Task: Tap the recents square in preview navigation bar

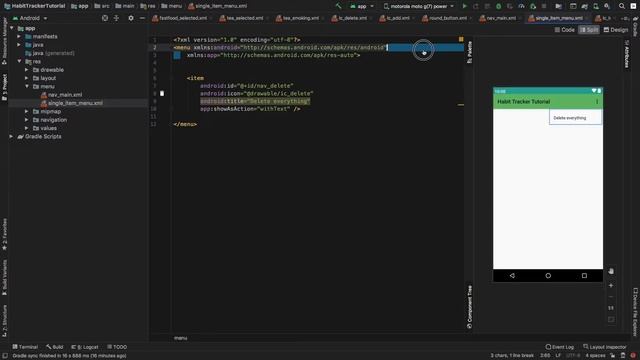Action: 584,276
